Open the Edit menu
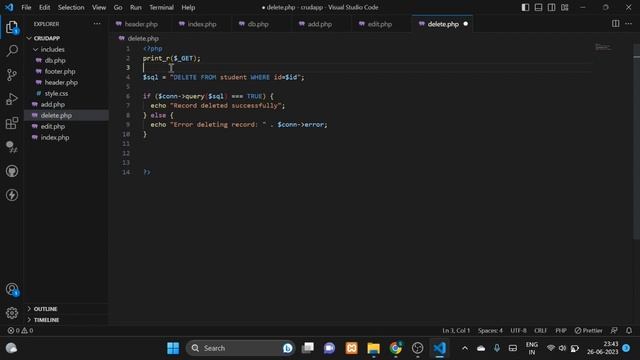The height and width of the screenshot is (360, 640). tap(44, 7)
